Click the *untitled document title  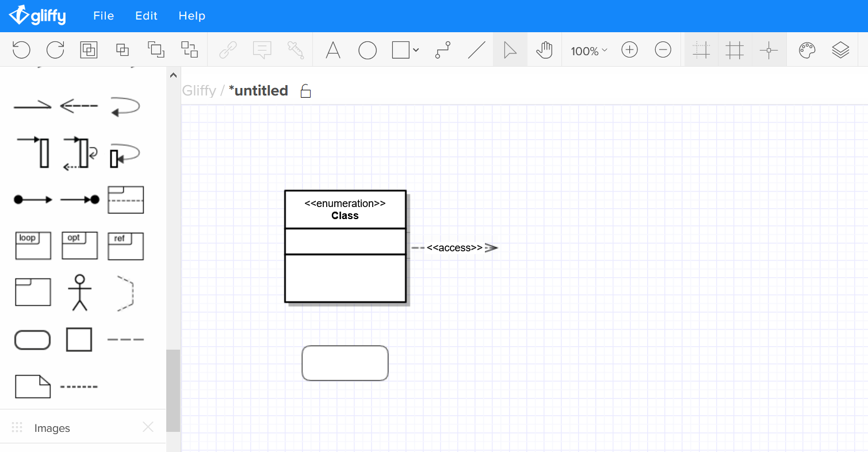pos(258,91)
